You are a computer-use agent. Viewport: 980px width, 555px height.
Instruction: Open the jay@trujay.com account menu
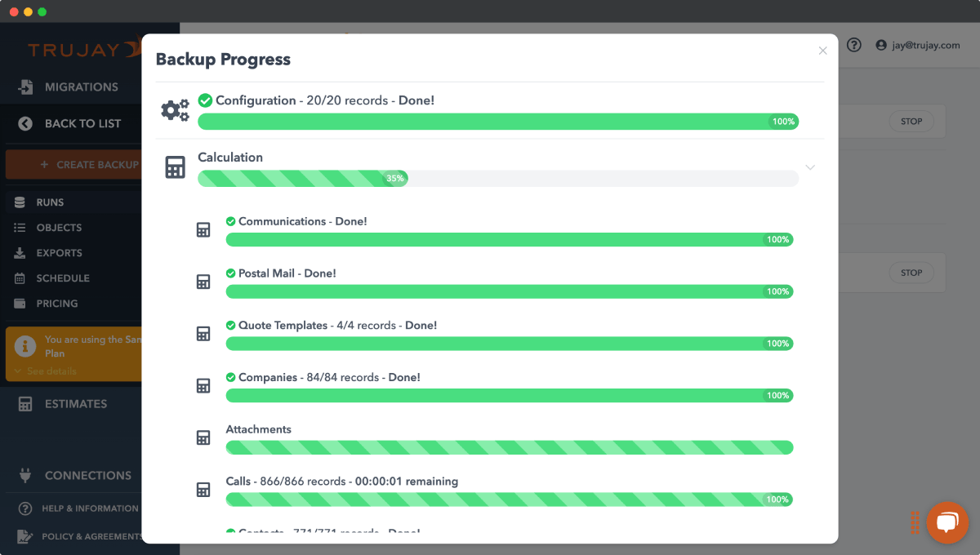(x=918, y=45)
